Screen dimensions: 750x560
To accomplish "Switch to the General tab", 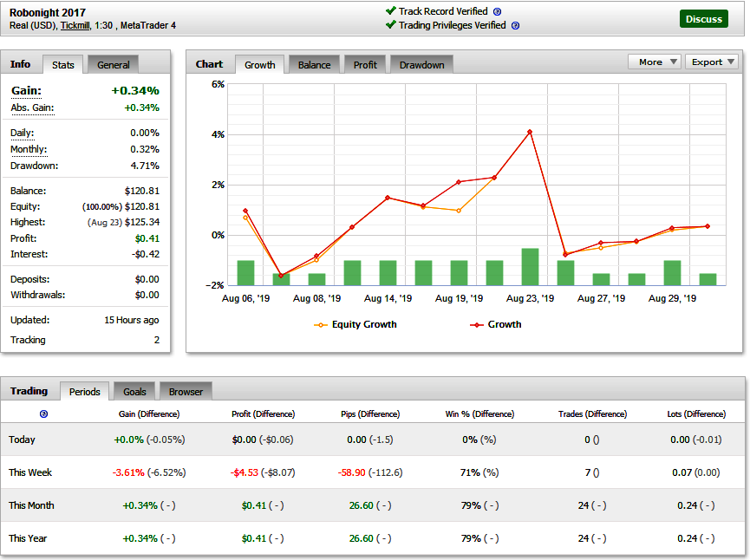I will pos(114,65).
